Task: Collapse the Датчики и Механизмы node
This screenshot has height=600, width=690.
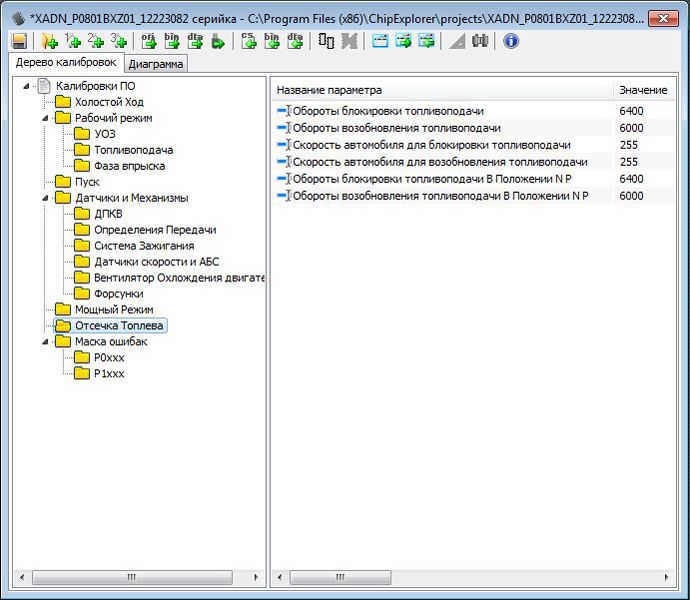Action: [46, 198]
